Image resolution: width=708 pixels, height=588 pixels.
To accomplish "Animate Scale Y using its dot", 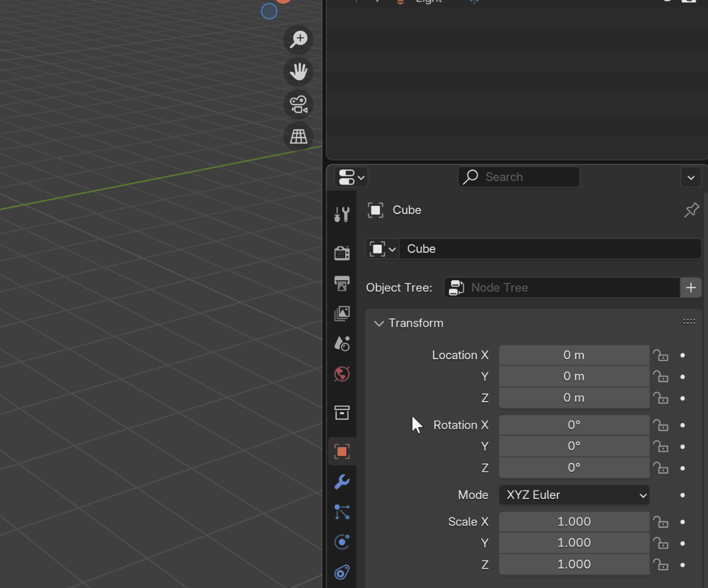I will pos(683,544).
